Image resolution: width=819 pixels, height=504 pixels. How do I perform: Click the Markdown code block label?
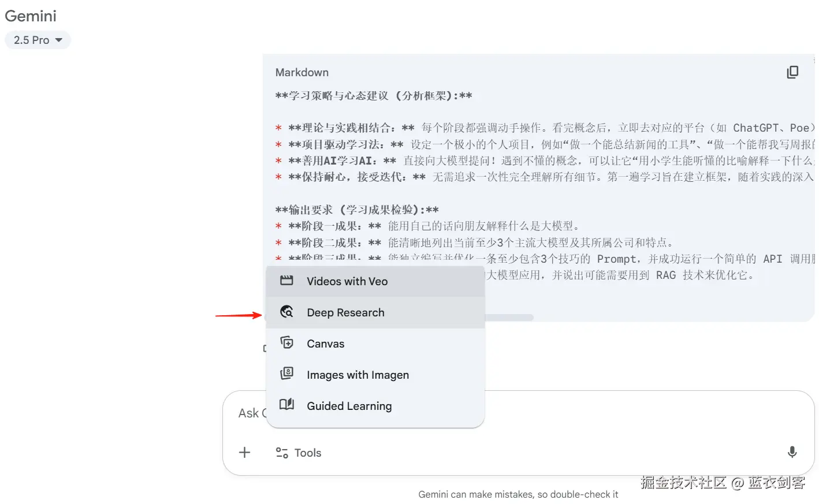pos(302,73)
